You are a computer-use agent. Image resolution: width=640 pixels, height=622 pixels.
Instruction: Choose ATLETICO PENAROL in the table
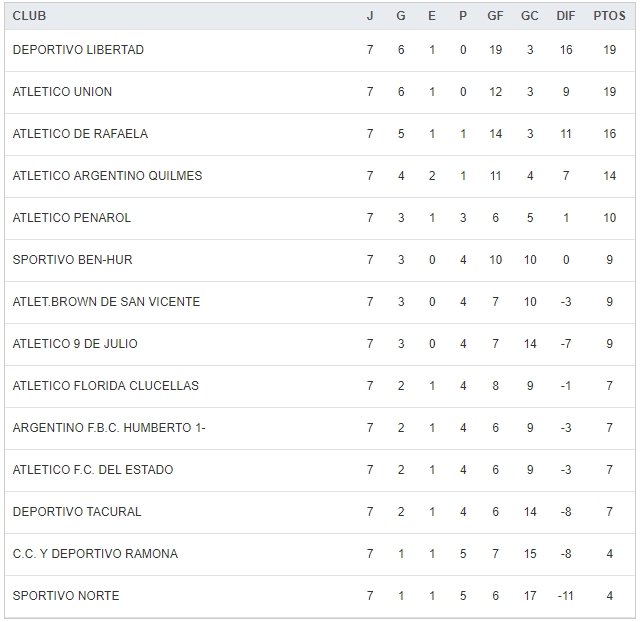[72, 218]
